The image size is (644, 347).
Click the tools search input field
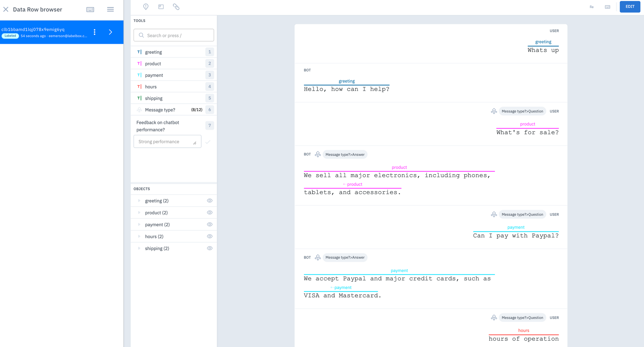[174, 35]
